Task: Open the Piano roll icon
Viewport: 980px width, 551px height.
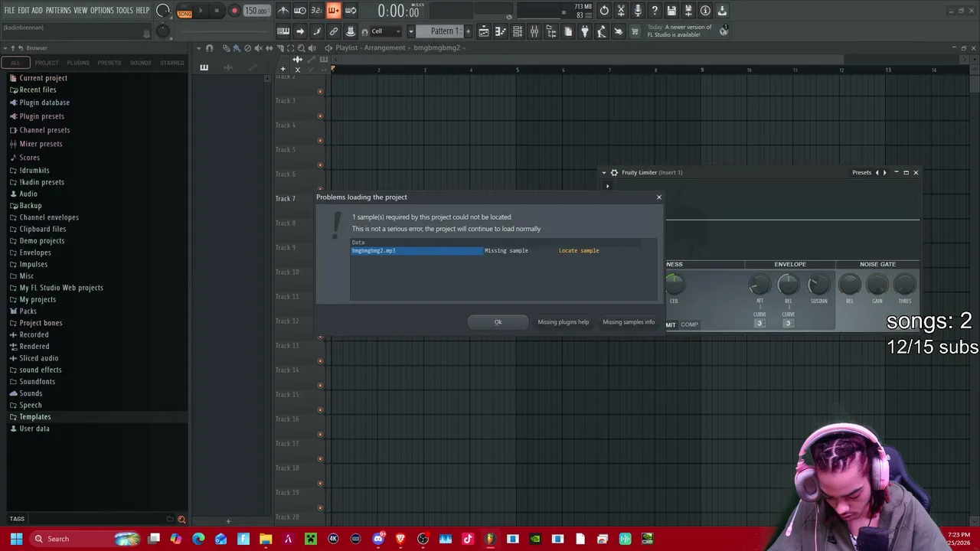Action: pos(501,31)
